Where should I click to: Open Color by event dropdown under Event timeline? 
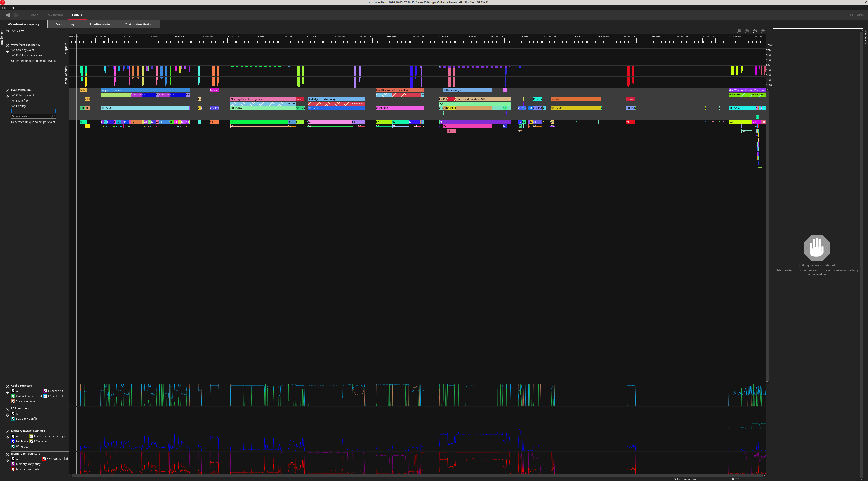click(23, 95)
